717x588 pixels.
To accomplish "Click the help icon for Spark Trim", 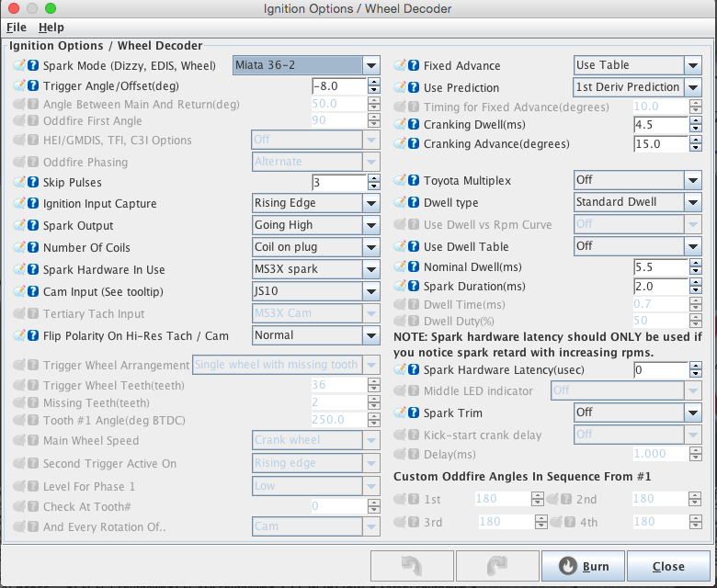I will [414, 413].
